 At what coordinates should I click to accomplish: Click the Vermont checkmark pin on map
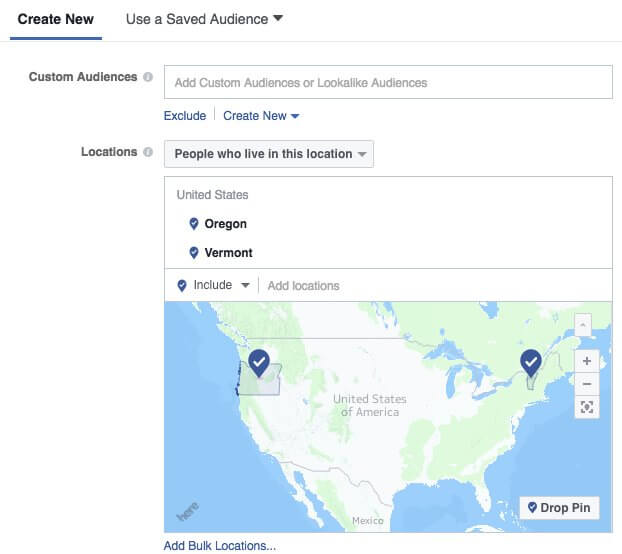point(531,361)
